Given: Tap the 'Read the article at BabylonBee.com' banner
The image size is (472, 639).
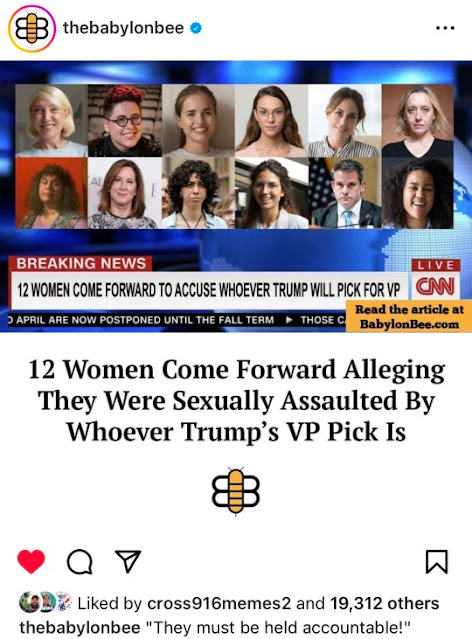Looking at the screenshot, I should pyautogui.click(x=409, y=317).
